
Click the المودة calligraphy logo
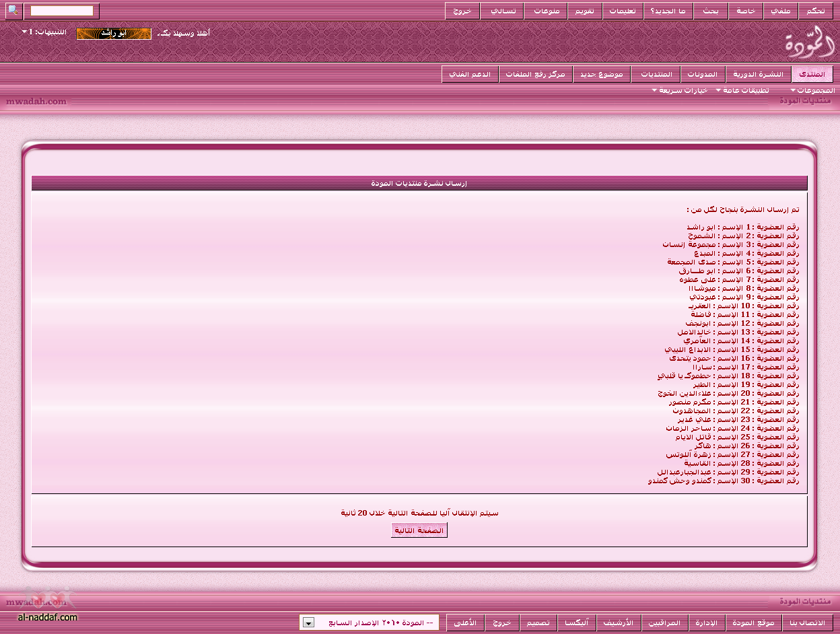coord(810,42)
